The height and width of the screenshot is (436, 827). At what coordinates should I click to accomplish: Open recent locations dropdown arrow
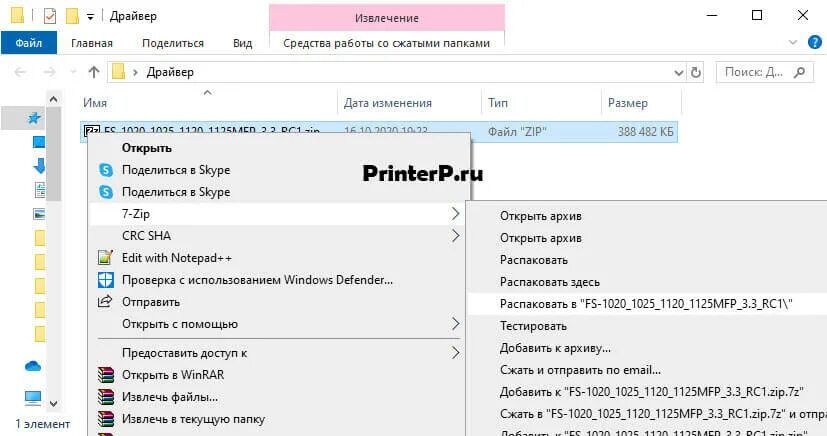coord(73,72)
